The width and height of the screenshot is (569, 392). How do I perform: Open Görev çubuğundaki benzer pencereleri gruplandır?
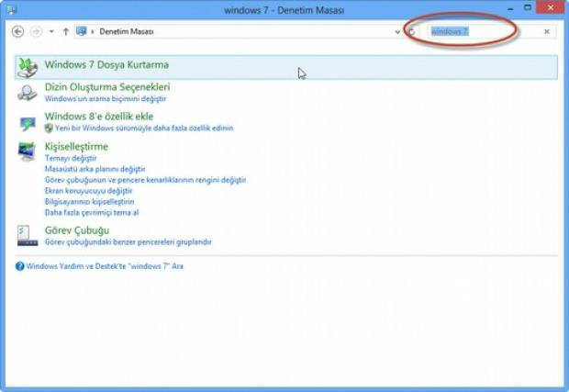[128, 242]
